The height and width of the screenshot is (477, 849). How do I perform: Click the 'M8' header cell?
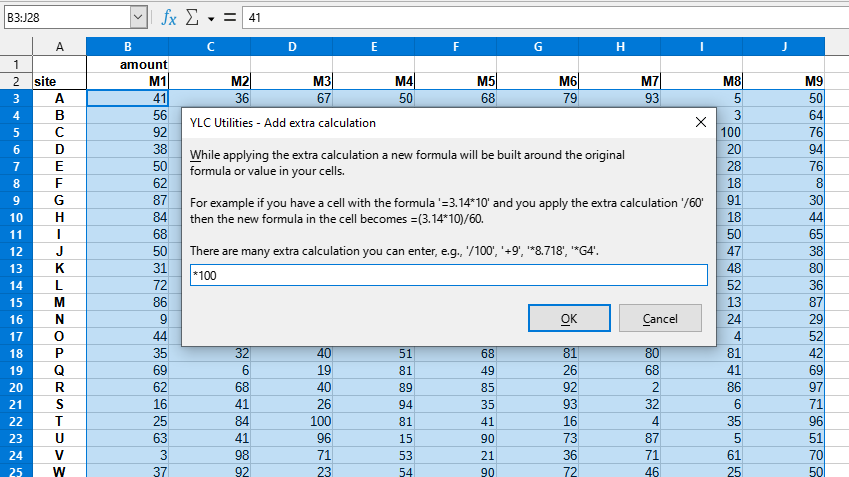pos(702,81)
